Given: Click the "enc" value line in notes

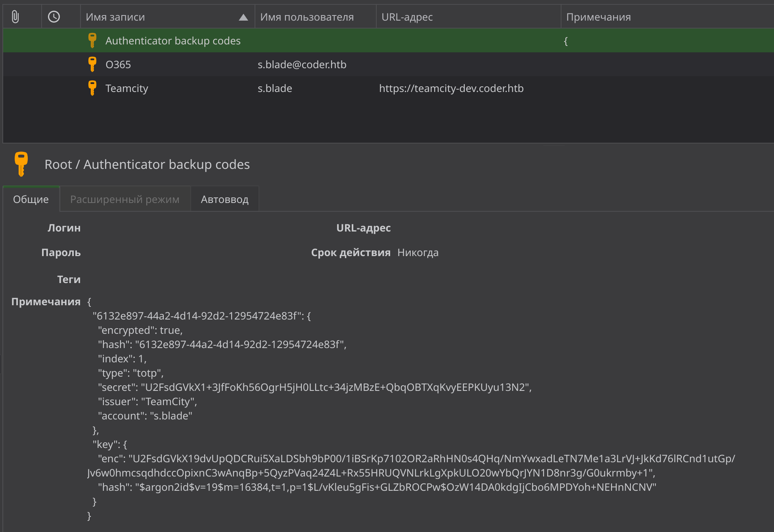Looking at the screenshot, I should [x=412, y=466].
